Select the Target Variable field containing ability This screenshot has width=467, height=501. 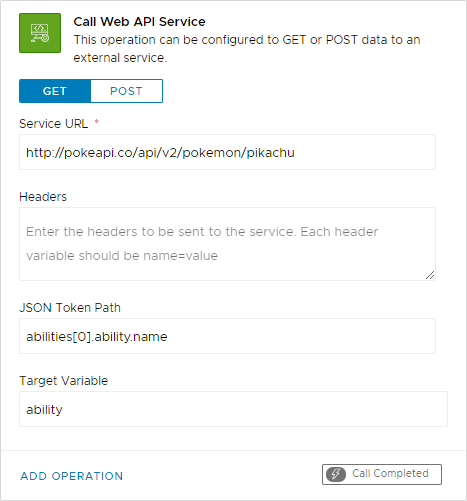[233, 409]
